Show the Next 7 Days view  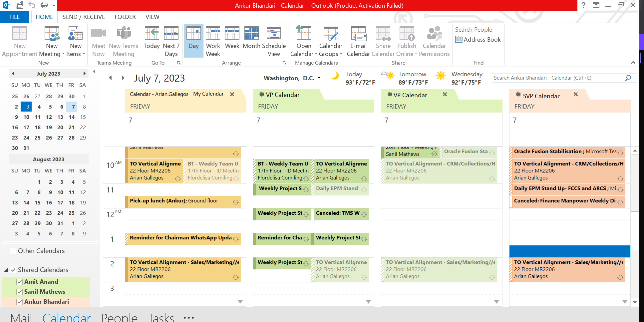(171, 41)
